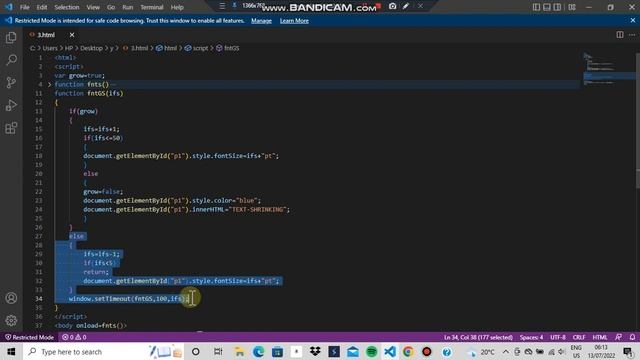Screen dimensions: 640x360
Task: Toggle Primary Side Bar layout icon
Action: tap(536, 7)
